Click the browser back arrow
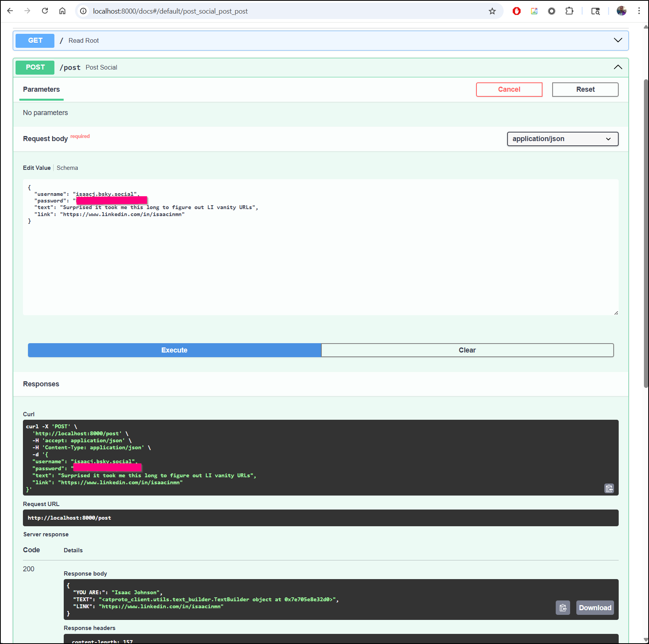 [10, 11]
